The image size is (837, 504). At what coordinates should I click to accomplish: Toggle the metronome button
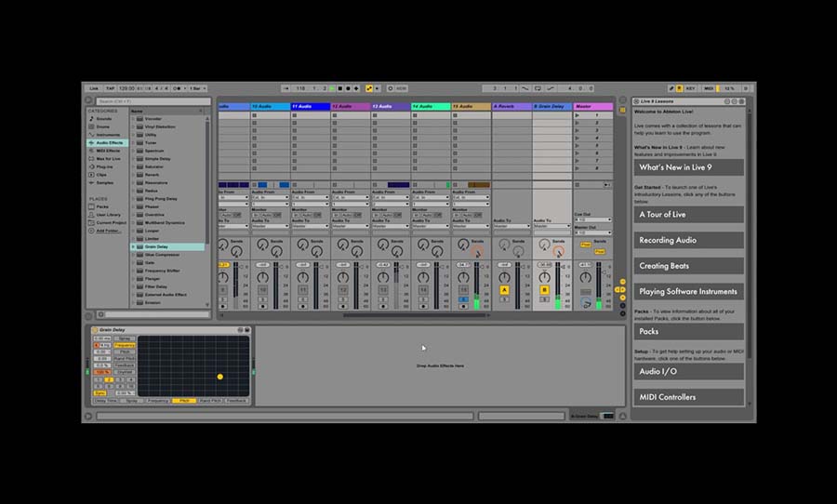[x=178, y=88]
